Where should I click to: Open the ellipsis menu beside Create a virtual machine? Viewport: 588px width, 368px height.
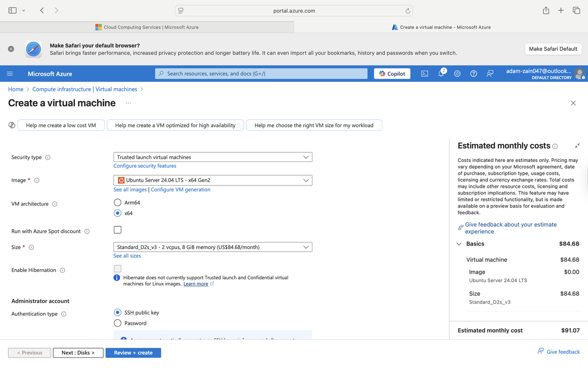click(129, 103)
